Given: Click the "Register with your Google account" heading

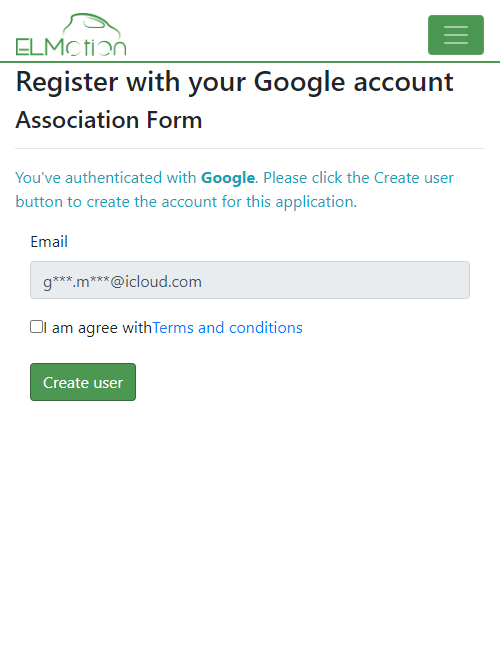Looking at the screenshot, I should coord(234,82).
